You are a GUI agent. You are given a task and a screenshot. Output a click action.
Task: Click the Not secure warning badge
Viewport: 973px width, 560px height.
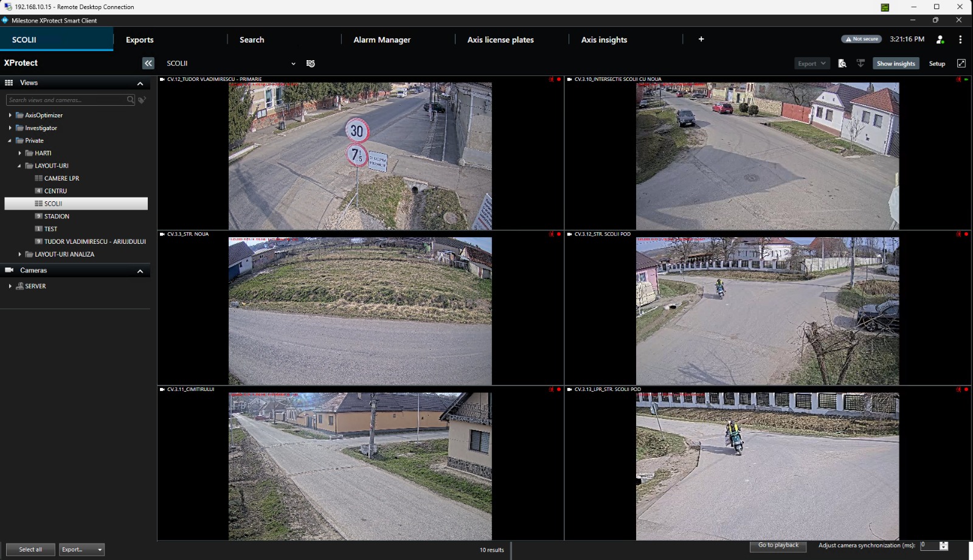click(x=862, y=39)
